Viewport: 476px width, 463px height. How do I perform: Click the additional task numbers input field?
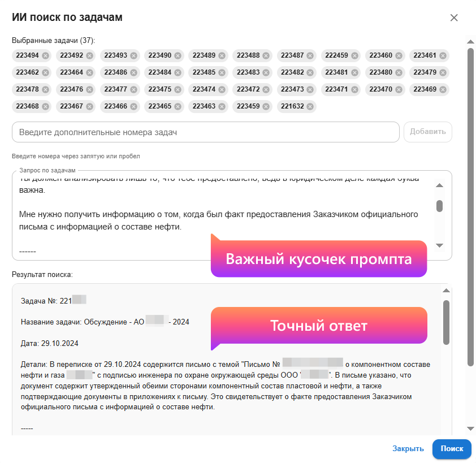[x=205, y=132]
